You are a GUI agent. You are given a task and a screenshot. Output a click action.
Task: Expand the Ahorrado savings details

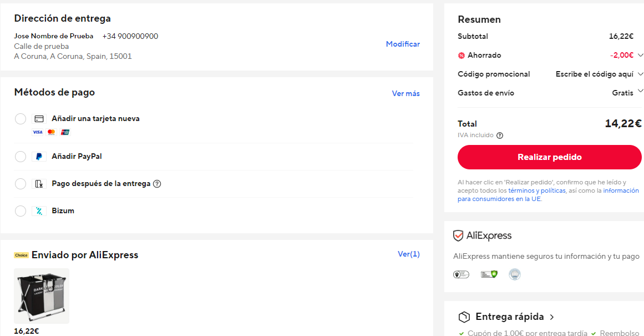coord(640,55)
